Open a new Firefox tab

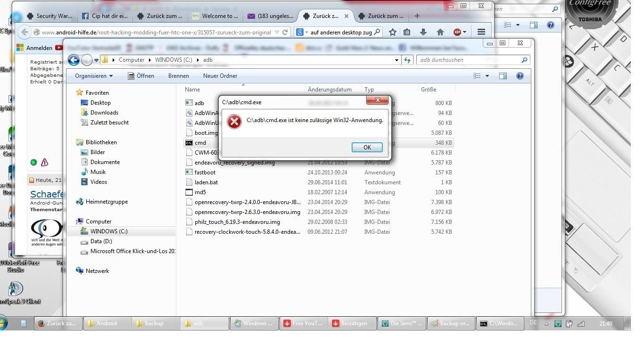coord(417,16)
